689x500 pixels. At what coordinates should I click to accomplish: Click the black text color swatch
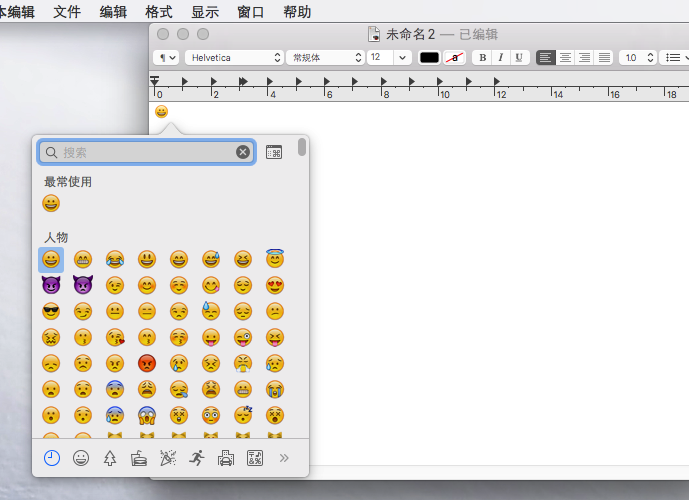[429, 58]
